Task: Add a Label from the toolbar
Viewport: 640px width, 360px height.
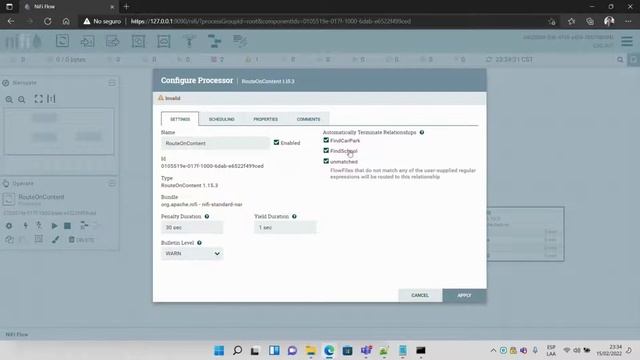Action: coord(240,41)
